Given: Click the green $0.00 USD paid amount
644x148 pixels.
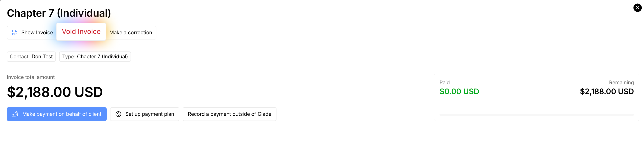Looking at the screenshot, I should [459, 92].
